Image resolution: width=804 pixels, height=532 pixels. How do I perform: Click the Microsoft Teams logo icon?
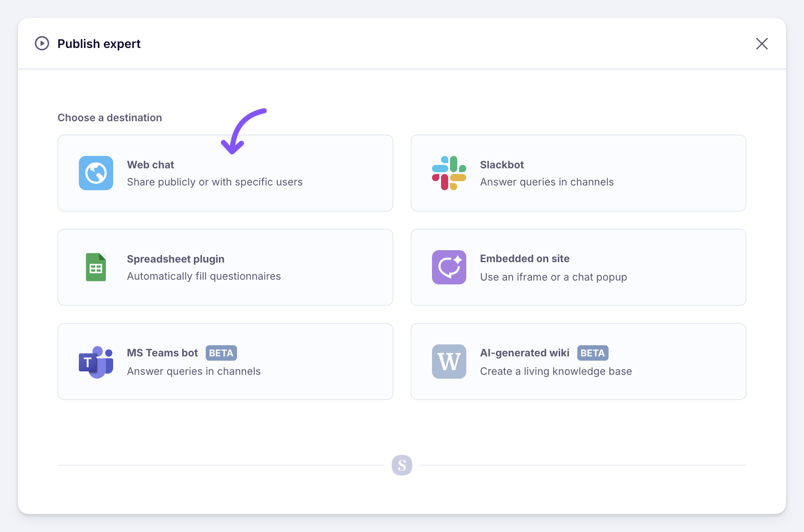pos(96,362)
